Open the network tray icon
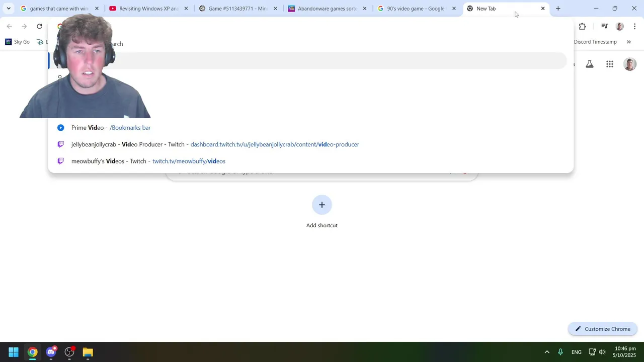Screen dimensions: 644x362 [x=592, y=352]
